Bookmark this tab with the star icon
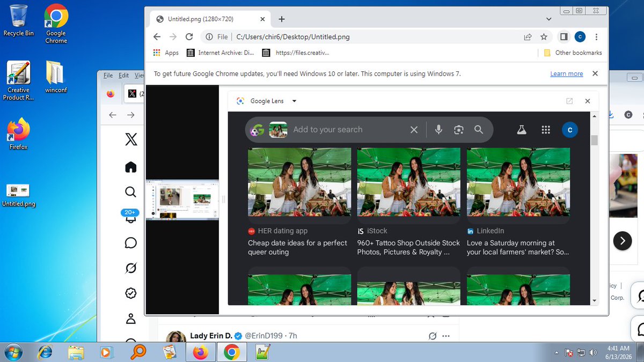 [544, 37]
